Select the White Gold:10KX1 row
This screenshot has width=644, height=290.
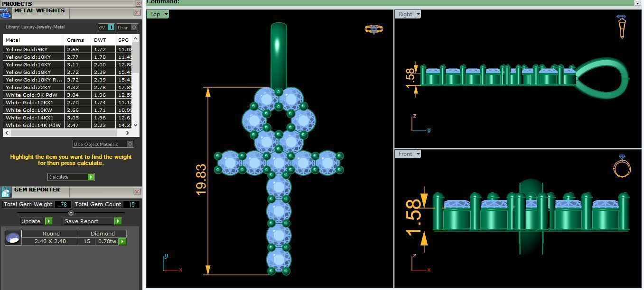click(x=67, y=102)
